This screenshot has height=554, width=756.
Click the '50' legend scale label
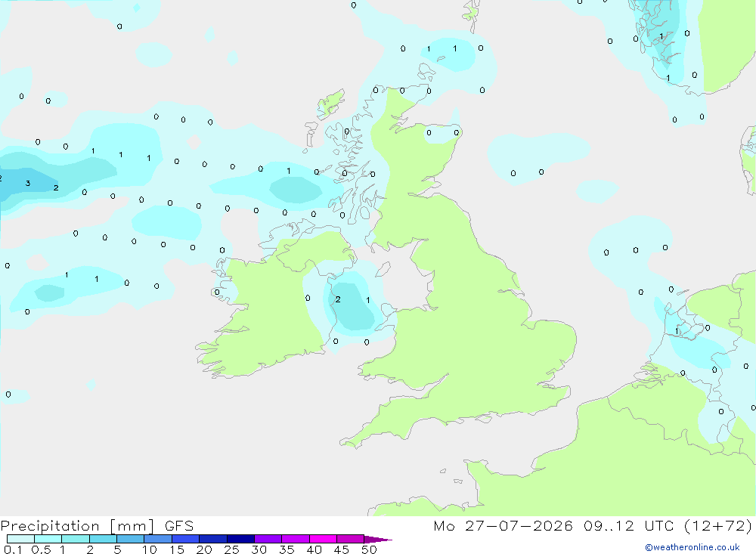(x=370, y=549)
